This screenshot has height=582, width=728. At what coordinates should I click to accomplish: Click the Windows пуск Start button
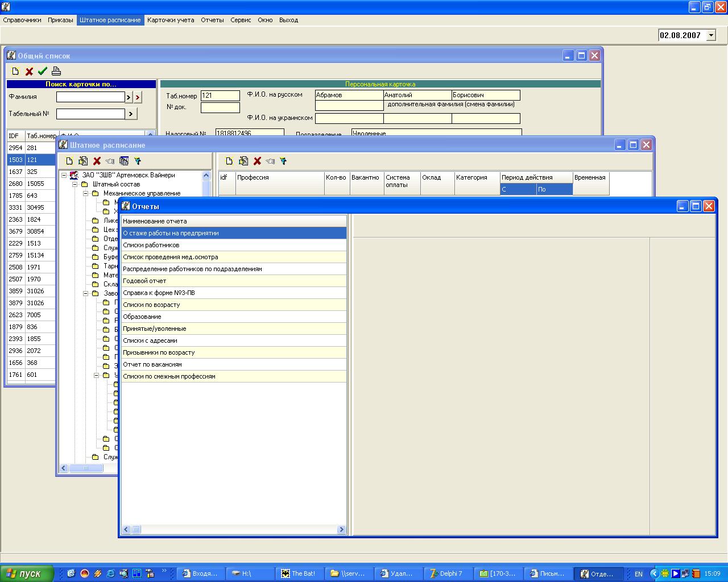(x=27, y=573)
